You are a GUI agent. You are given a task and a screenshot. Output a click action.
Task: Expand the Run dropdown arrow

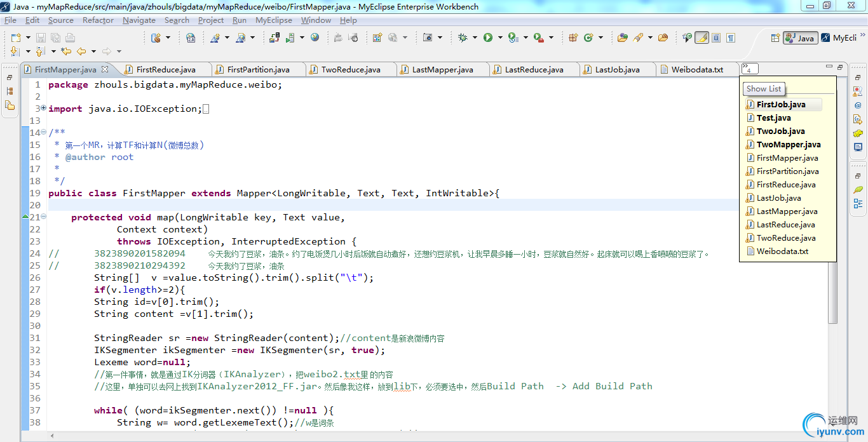pos(500,37)
